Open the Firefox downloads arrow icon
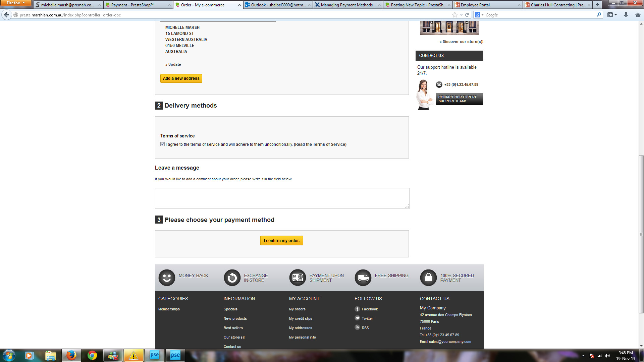The height and width of the screenshot is (362, 644). tap(626, 15)
